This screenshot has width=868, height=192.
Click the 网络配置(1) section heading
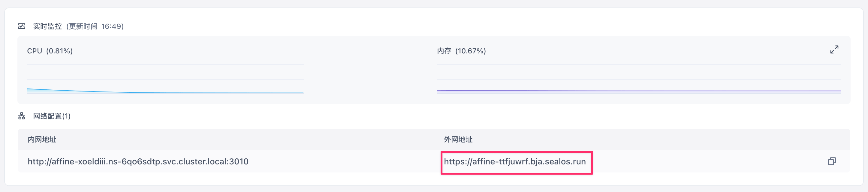click(52, 116)
